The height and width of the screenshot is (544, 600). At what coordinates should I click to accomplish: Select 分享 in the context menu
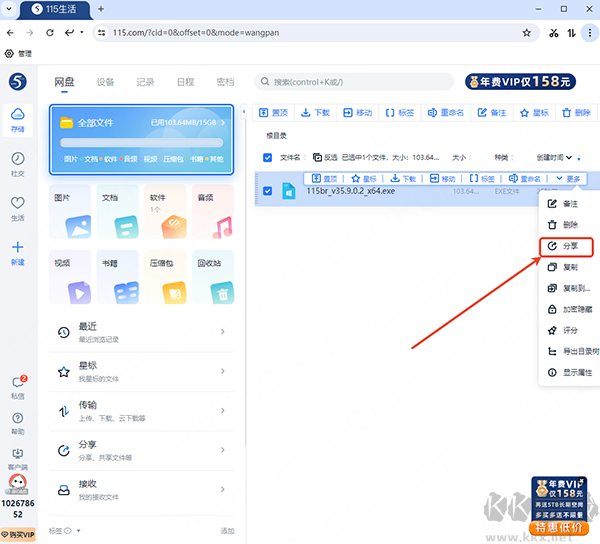coord(566,246)
